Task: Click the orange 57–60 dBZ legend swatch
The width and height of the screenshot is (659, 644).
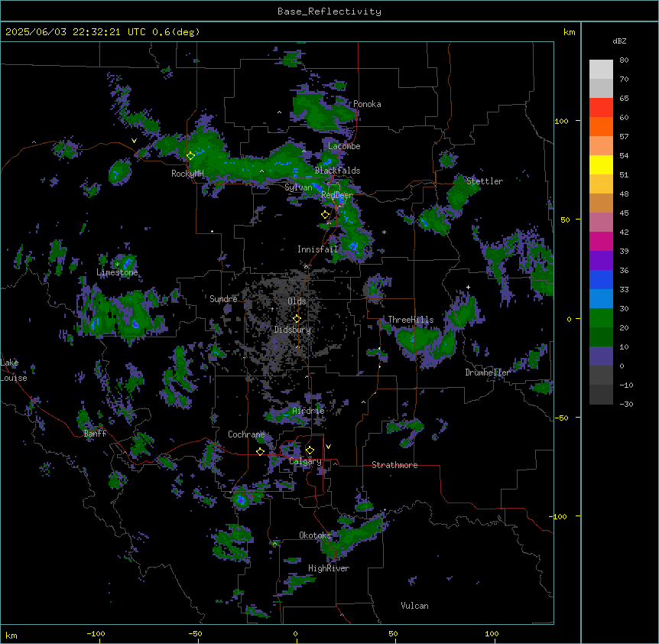Action: pos(601,126)
